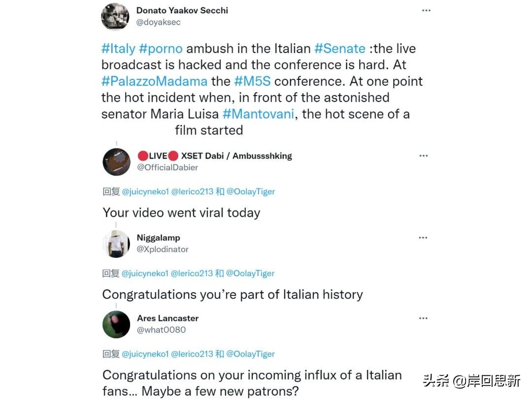Go to the @Xplodinator profile handle
The width and height of the screenshot is (532, 399).
163,250
